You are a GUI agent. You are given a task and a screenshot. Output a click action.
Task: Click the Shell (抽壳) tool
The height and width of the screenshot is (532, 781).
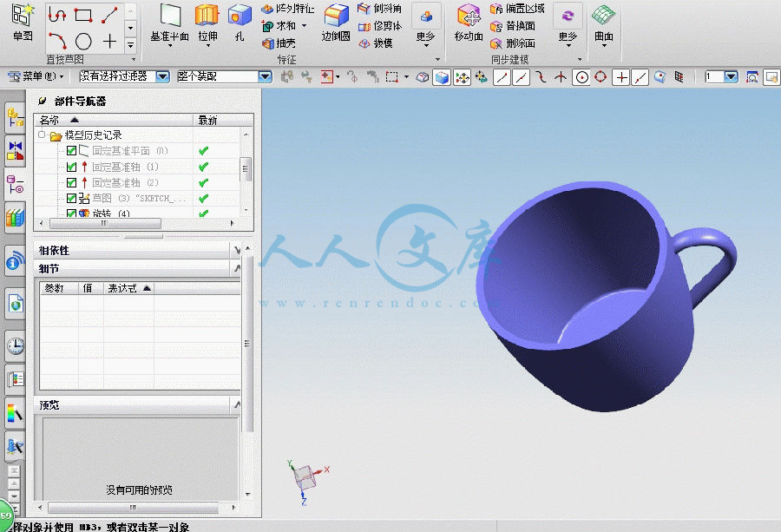(x=279, y=43)
